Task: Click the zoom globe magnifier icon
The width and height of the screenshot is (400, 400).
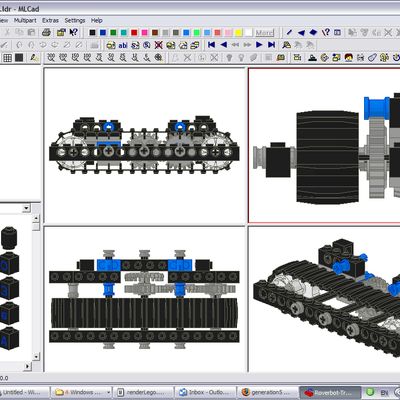Action: click(159, 57)
